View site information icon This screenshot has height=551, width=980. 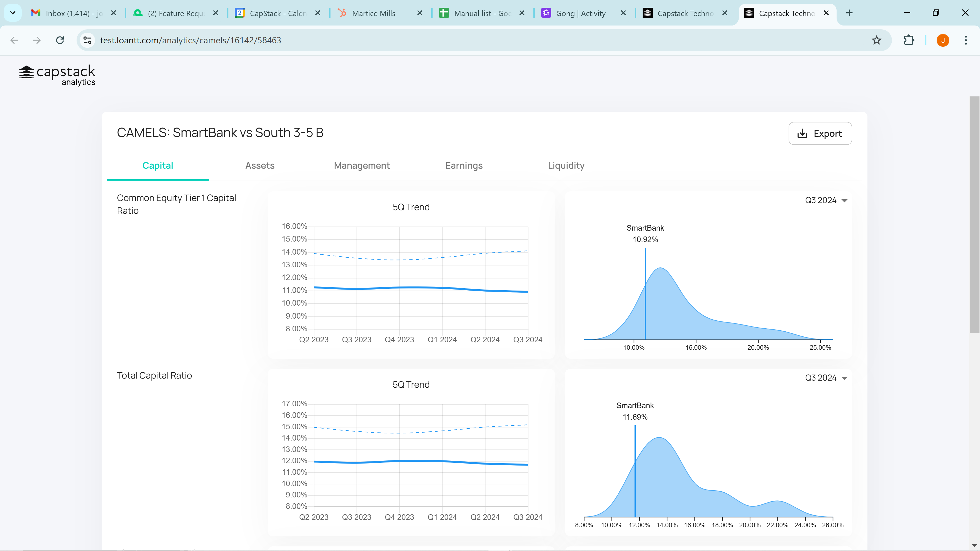coord(88,40)
